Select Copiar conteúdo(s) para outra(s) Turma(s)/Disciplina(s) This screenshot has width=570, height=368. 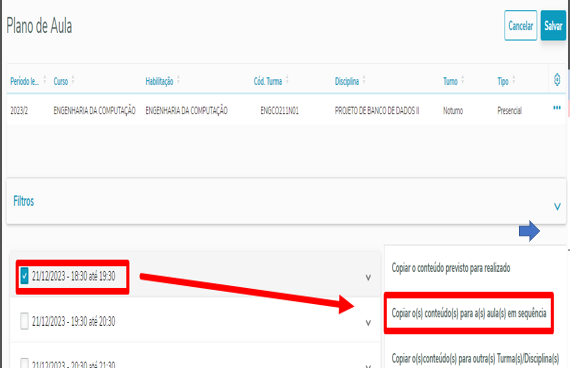(475, 359)
